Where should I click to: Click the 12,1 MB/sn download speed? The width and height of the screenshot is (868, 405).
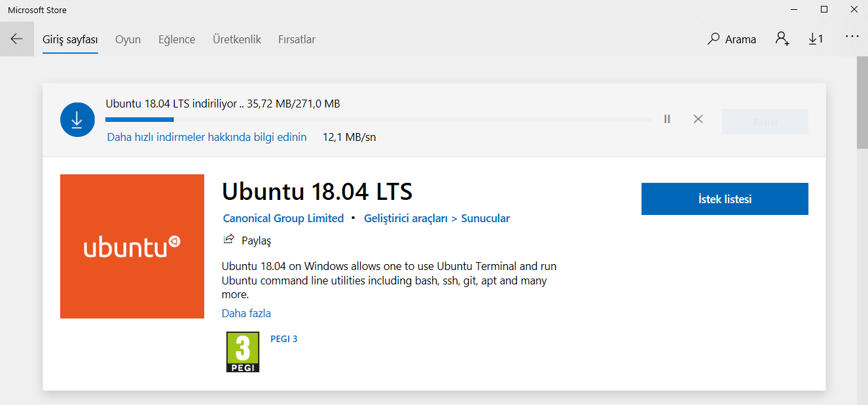[x=350, y=137]
